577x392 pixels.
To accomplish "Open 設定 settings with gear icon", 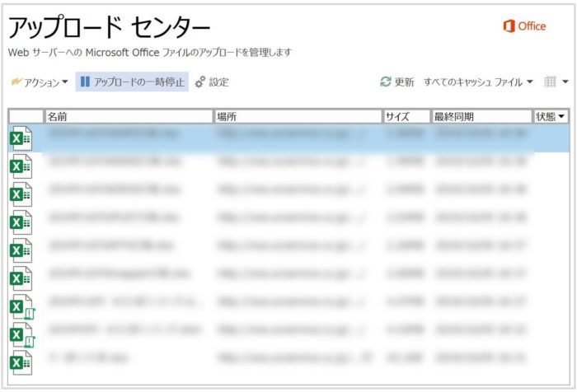I will click(x=212, y=82).
